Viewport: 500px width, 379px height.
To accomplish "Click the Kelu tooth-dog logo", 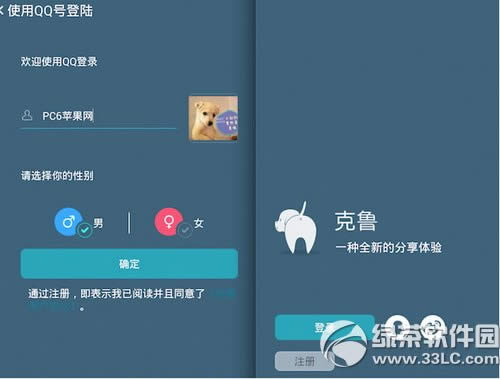I will (296, 228).
